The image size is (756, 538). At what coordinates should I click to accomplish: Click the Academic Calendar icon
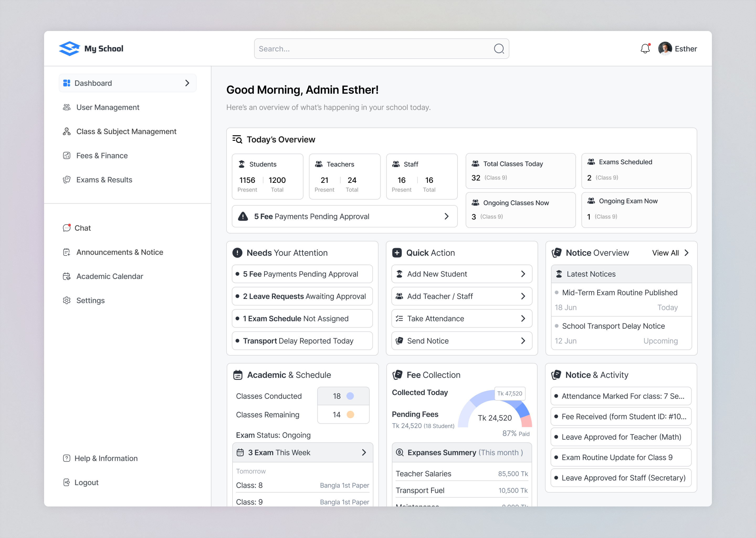click(66, 276)
